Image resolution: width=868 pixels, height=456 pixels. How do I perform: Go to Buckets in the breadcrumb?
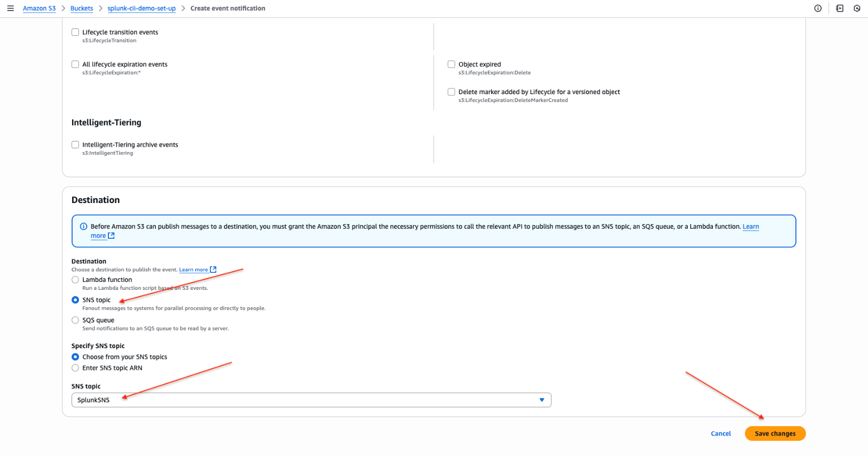(x=82, y=8)
